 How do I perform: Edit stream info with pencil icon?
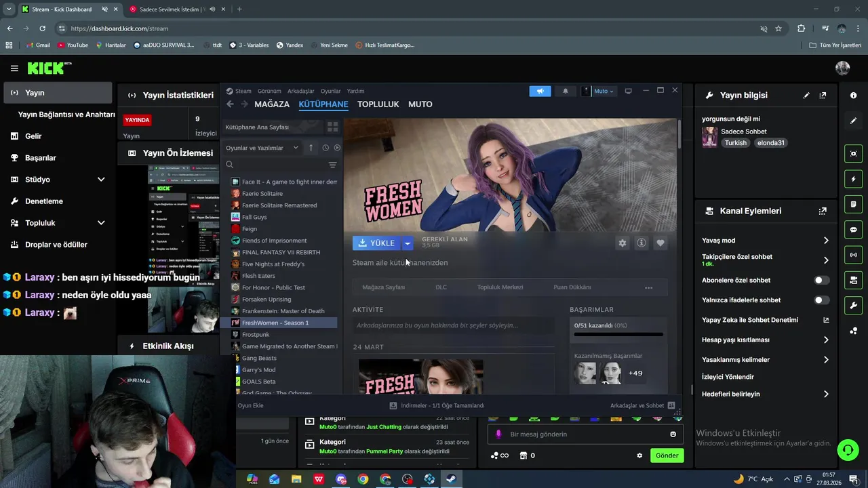click(x=806, y=96)
